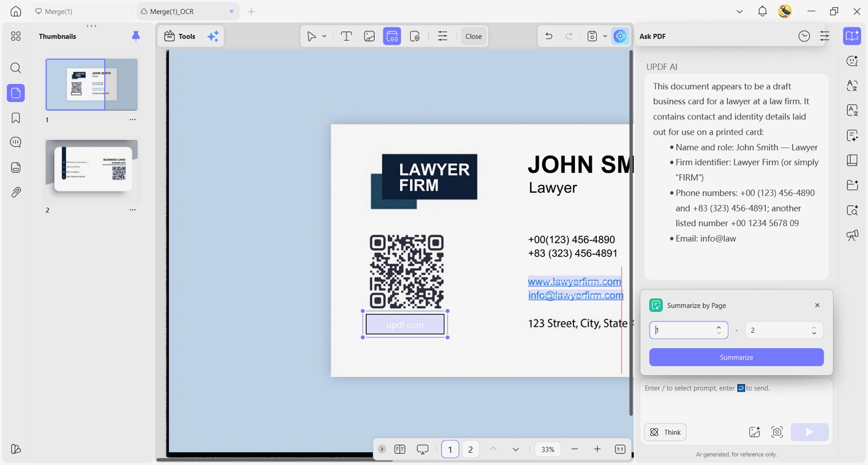This screenshot has height=465, width=868.
Task: Click the save document icon
Action: (592, 37)
